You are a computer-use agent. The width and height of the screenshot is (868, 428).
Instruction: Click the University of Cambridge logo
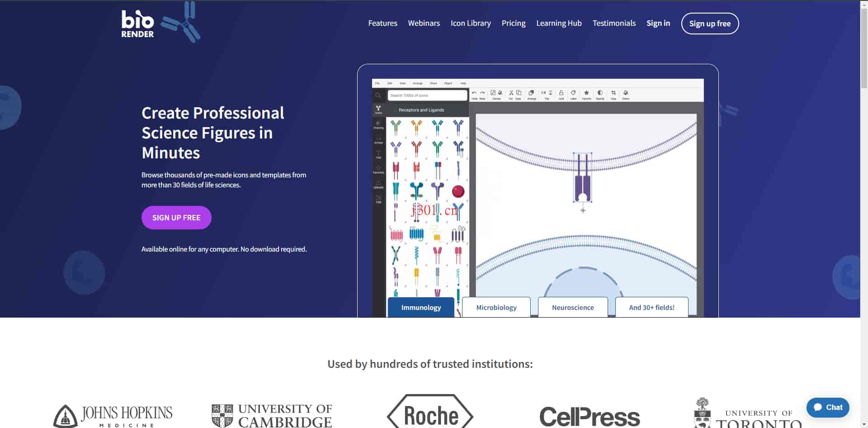point(272,416)
